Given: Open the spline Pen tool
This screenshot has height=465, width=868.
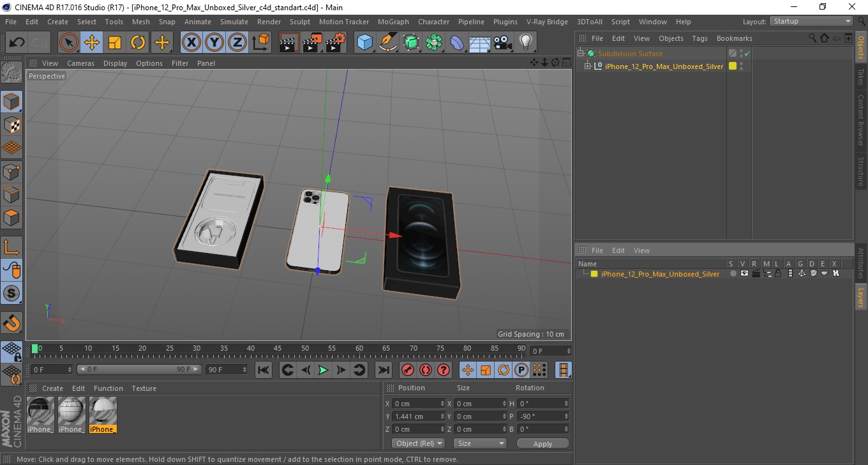Looking at the screenshot, I should 387,43.
